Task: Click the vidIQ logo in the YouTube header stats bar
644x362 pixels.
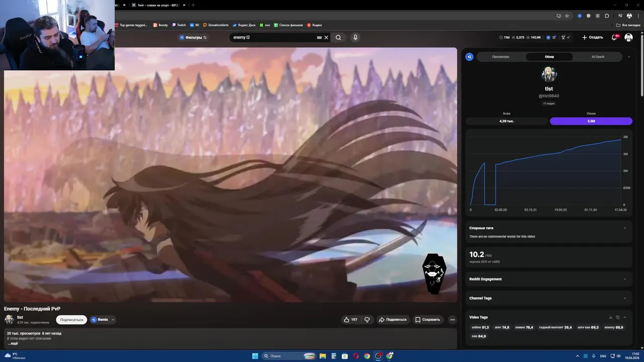Action: 548,37
